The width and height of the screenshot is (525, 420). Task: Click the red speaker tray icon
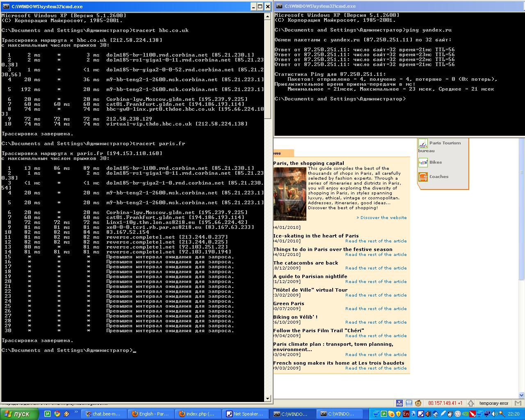click(x=428, y=414)
